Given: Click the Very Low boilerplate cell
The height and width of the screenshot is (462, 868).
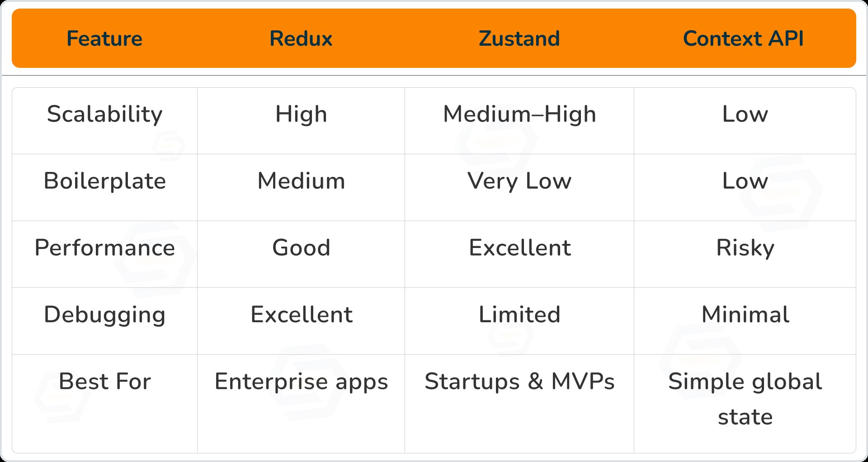Looking at the screenshot, I should click(x=519, y=181).
